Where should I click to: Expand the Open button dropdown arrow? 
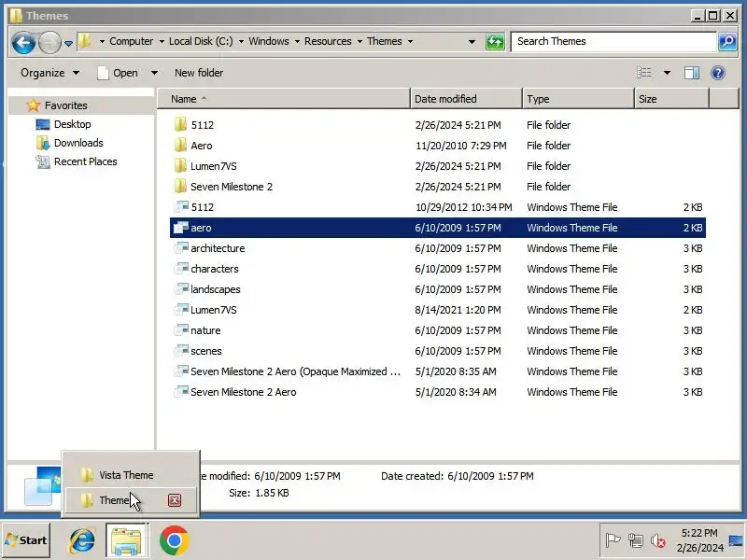[x=154, y=73]
